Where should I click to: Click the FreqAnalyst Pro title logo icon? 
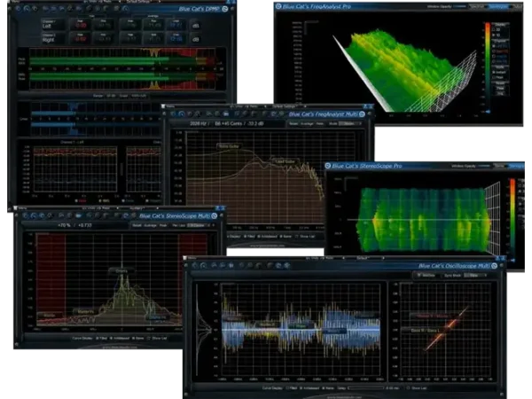pyautogui.click(x=278, y=6)
